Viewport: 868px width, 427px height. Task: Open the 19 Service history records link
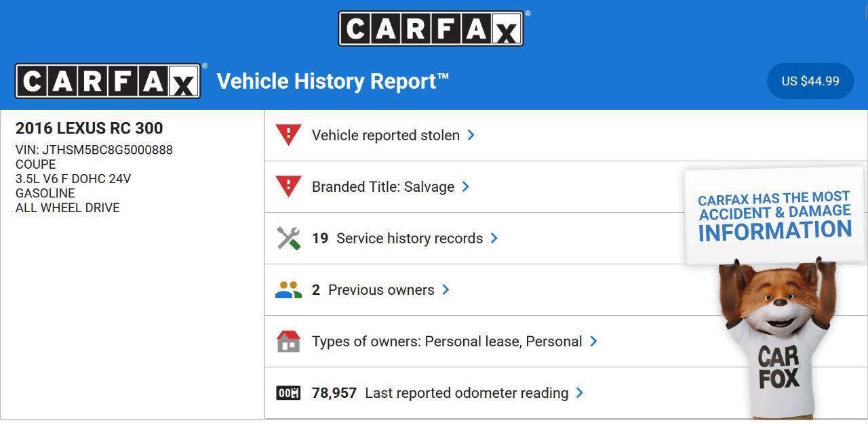coord(397,238)
